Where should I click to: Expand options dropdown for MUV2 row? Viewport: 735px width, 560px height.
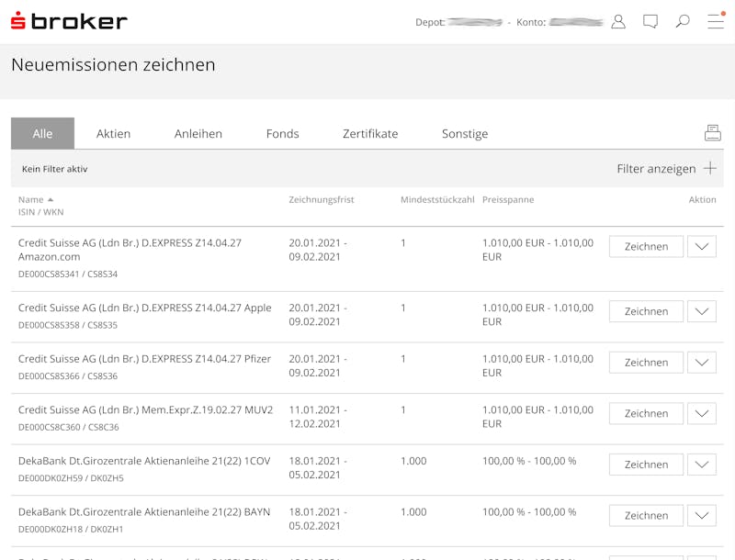click(702, 413)
